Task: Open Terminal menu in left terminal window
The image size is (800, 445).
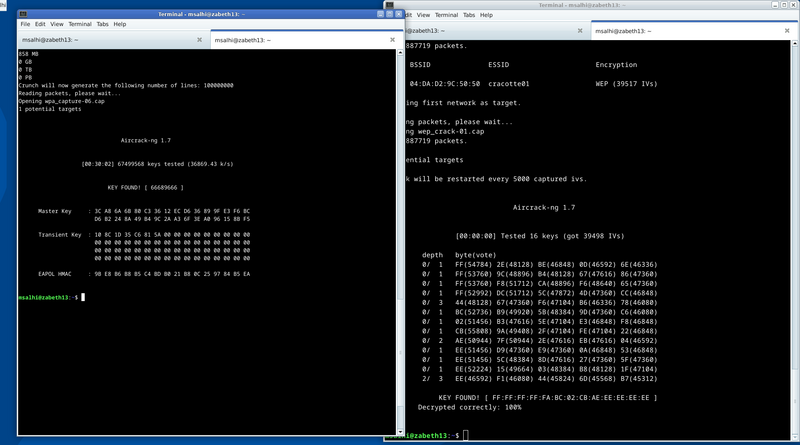Action: 80,24
